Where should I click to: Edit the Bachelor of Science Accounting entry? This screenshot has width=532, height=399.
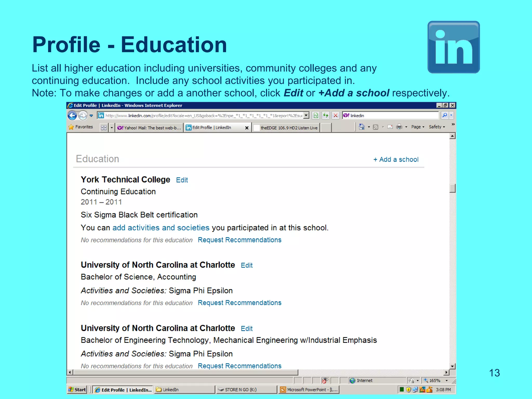247,265
